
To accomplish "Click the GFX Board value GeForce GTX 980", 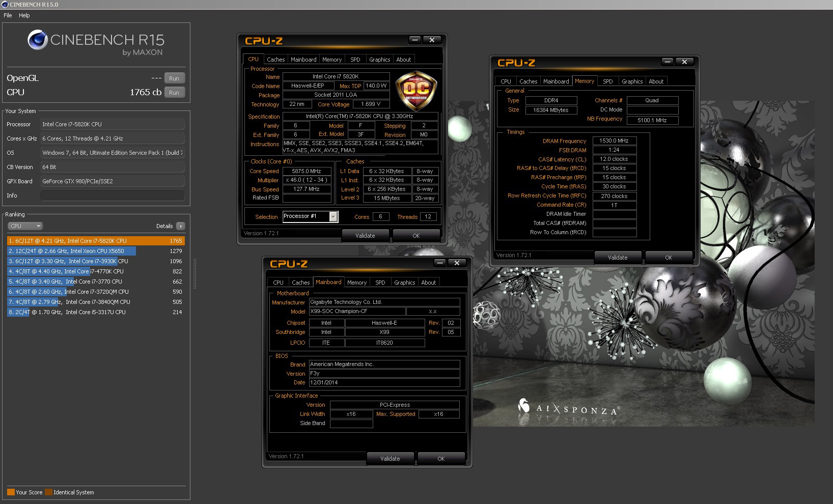I will [x=113, y=181].
